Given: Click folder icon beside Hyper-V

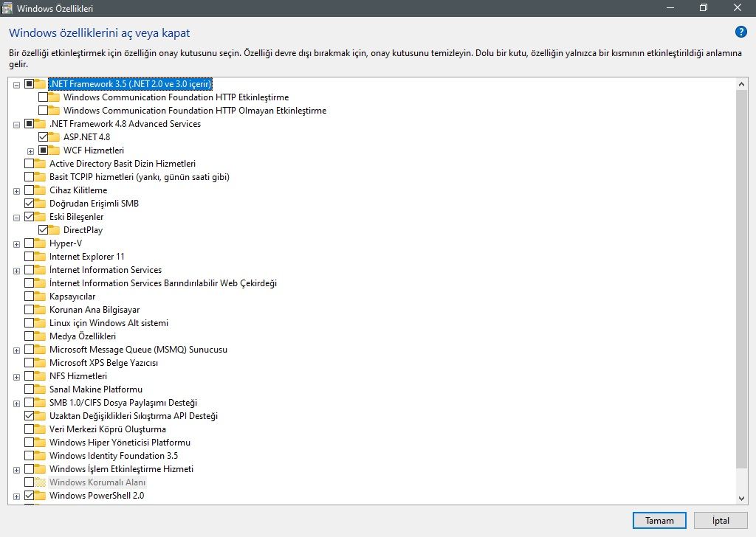Looking at the screenshot, I should pyautogui.click(x=40, y=243).
